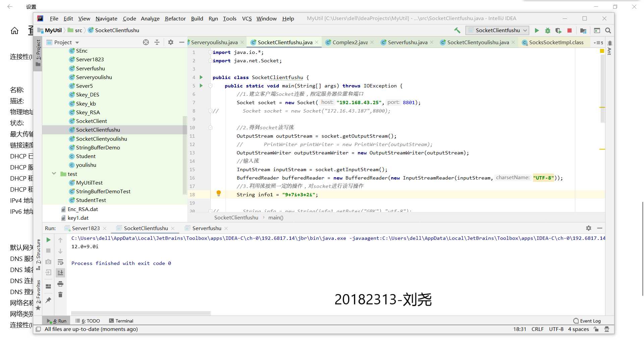The width and height of the screenshot is (644, 345).
Task: Click the 4: Run tool window button
Action: tap(57, 321)
